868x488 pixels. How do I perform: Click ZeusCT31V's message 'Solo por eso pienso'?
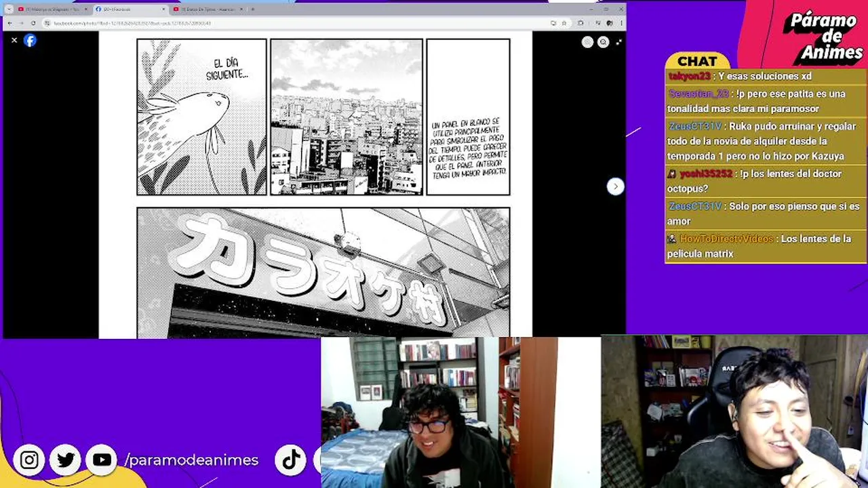[x=765, y=213]
